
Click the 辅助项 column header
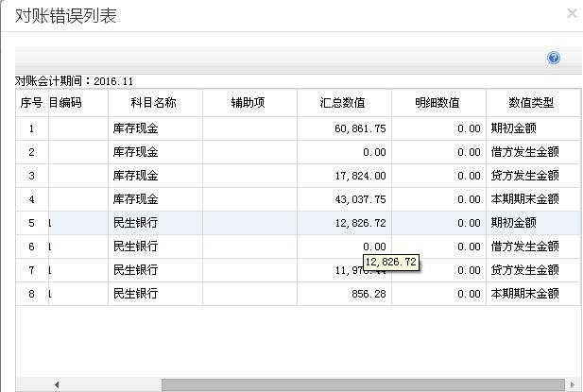(249, 103)
